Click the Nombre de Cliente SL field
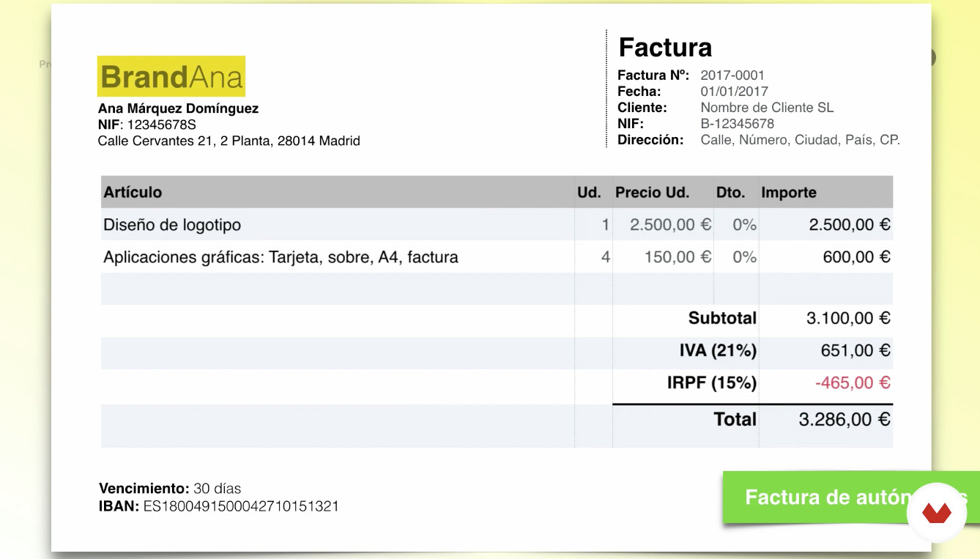 (x=767, y=108)
